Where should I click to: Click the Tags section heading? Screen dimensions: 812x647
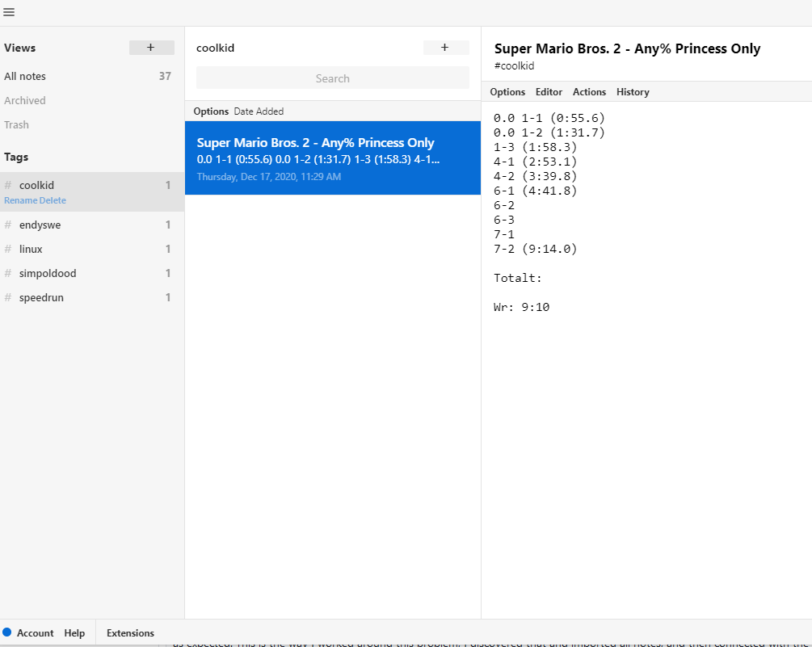click(x=16, y=157)
